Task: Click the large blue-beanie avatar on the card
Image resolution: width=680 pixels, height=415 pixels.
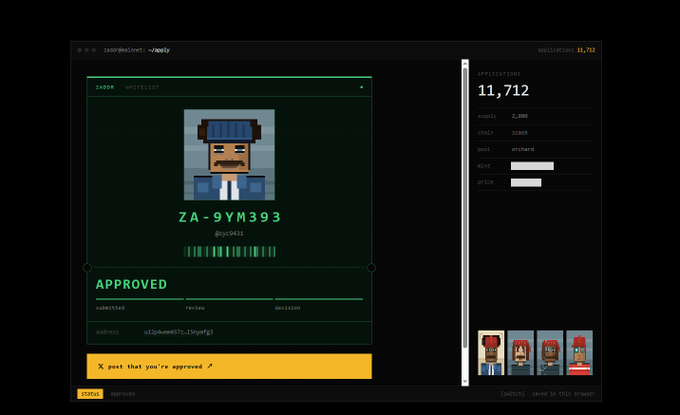Action: [229, 155]
